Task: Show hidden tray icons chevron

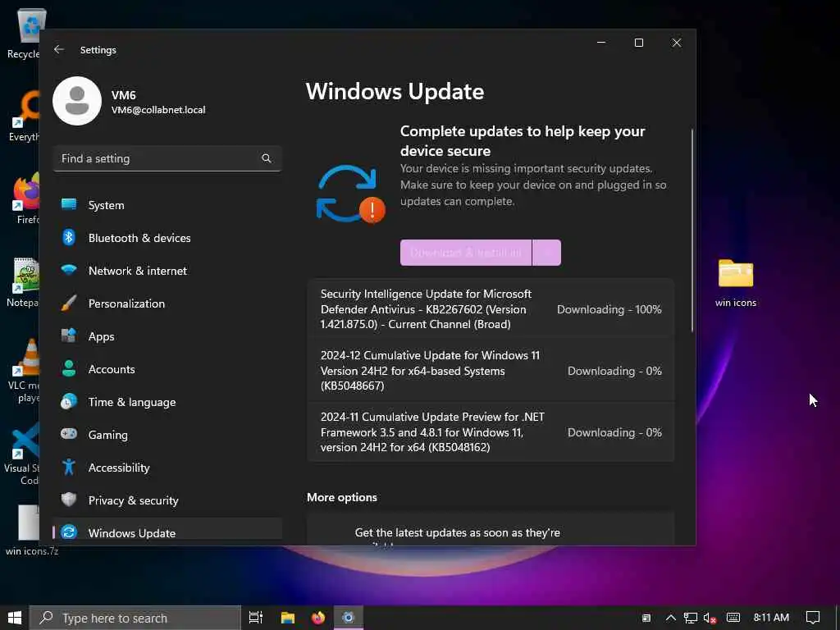Action: (670, 618)
